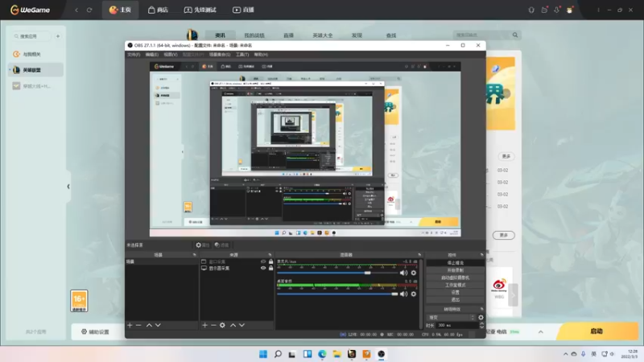Add a new scene in OBS
Image resolution: width=644 pixels, height=362 pixels.
pos(130,325)
